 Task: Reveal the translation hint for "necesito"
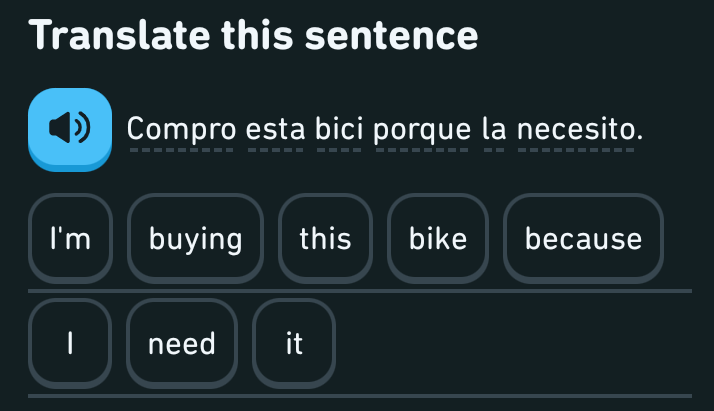576,129
